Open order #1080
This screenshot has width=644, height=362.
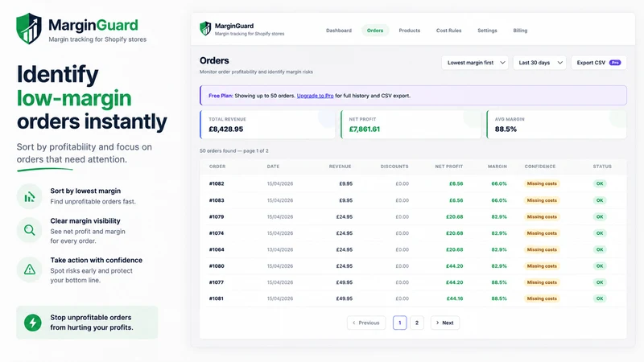pyautogui.click(x=217, y=266)
